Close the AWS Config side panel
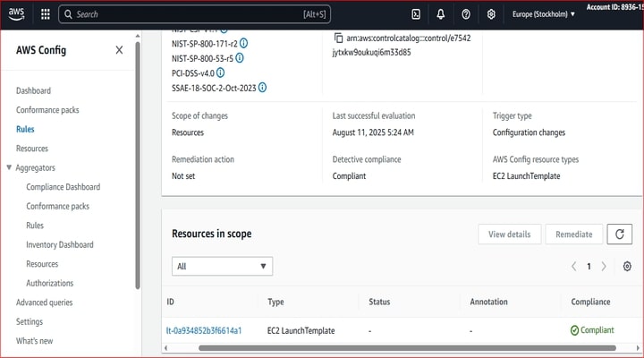This screenshot has width=644, height=358. (119, 50)
